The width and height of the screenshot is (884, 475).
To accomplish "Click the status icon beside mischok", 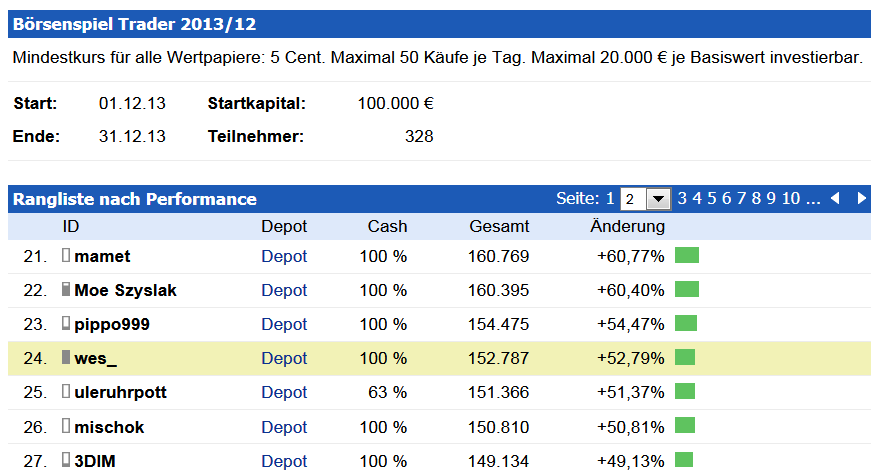I will [67, 427].
